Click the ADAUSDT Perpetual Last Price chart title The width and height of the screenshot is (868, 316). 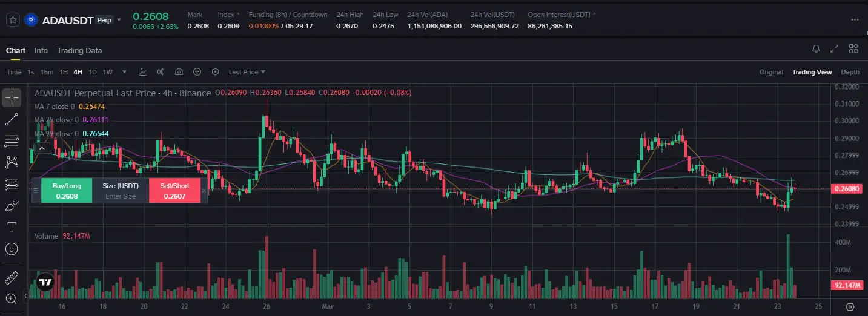122,93
